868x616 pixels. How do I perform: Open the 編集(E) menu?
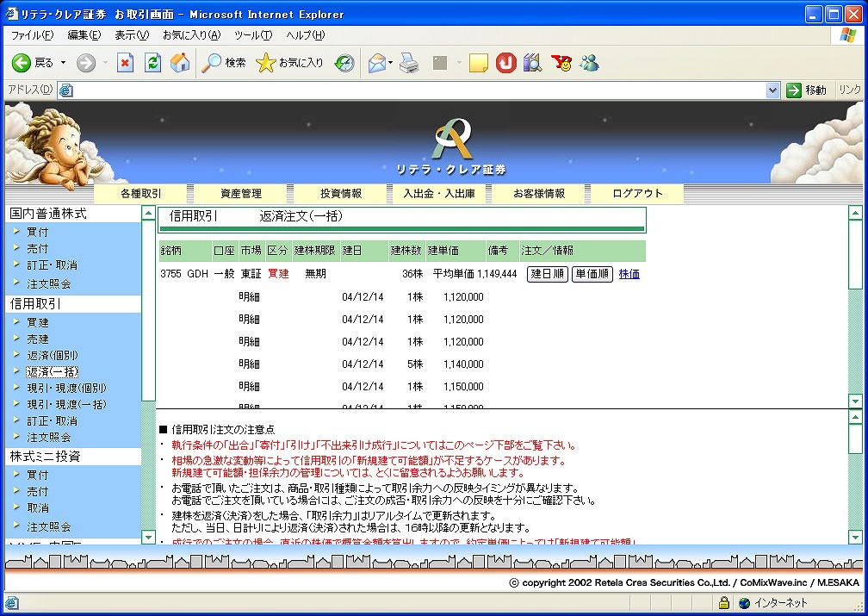click(x=84, y=35)
